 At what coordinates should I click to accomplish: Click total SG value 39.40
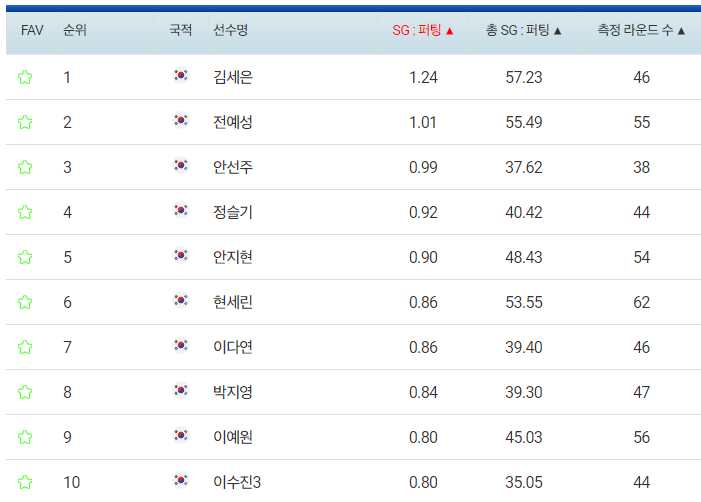(x=524, y=347)
